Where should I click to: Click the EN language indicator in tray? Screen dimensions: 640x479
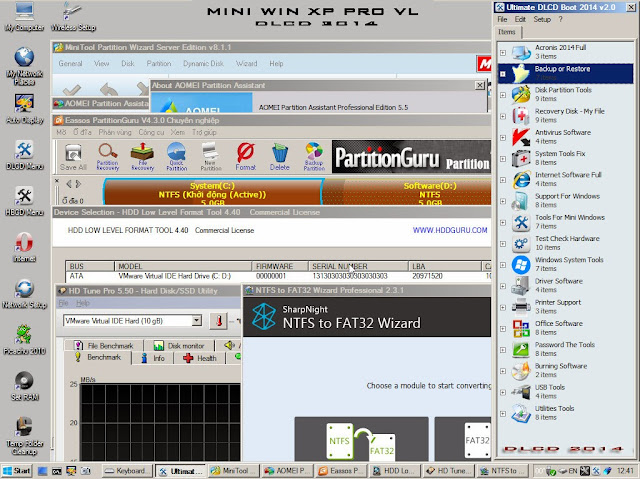(x=573, y=471)
